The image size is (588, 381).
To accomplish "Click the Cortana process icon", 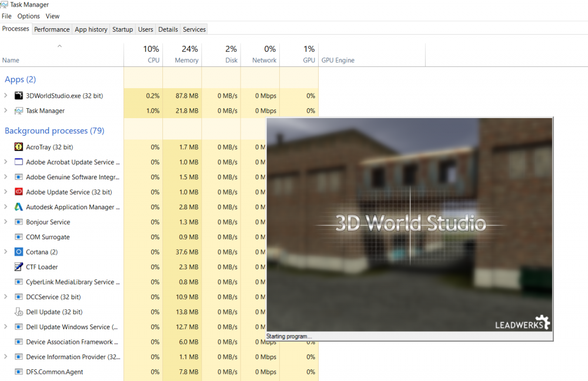I will click(18, 252).
